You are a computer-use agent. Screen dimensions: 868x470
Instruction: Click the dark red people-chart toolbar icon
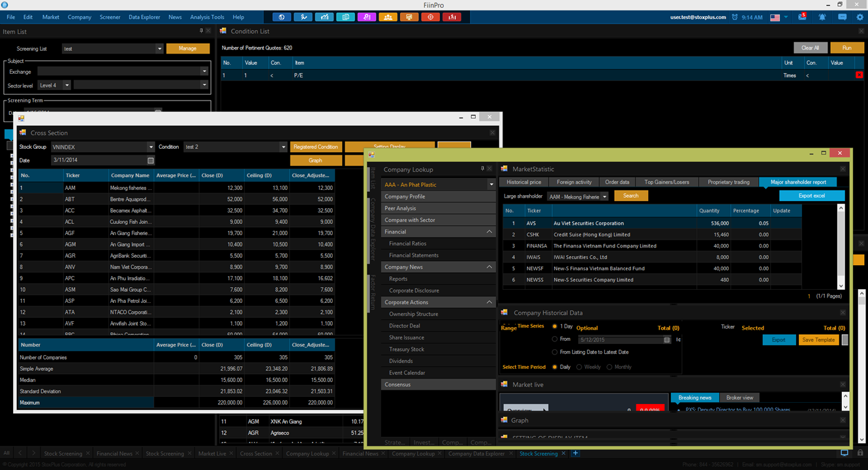pos(452,17)
